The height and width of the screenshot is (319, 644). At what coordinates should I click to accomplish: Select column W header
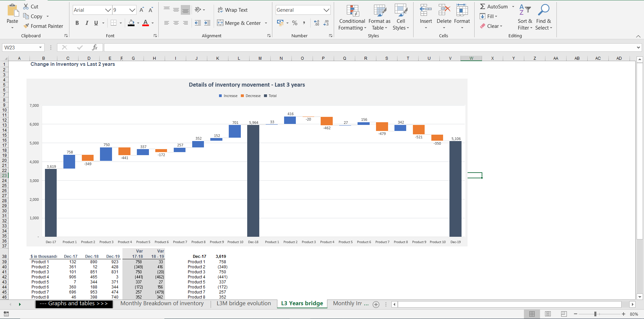point(471,58)
